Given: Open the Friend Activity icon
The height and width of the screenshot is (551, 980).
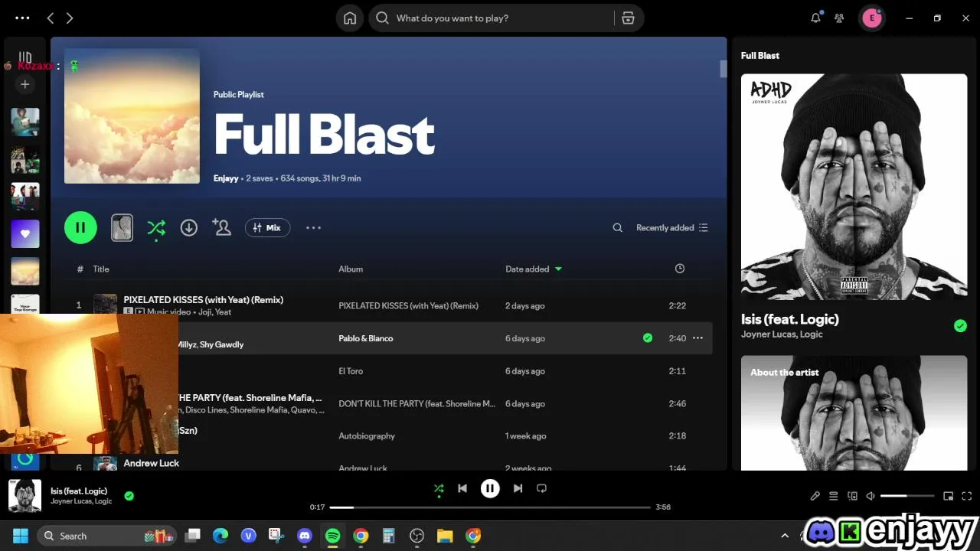Looking at the screenshot, I should [x=839, y=18].
